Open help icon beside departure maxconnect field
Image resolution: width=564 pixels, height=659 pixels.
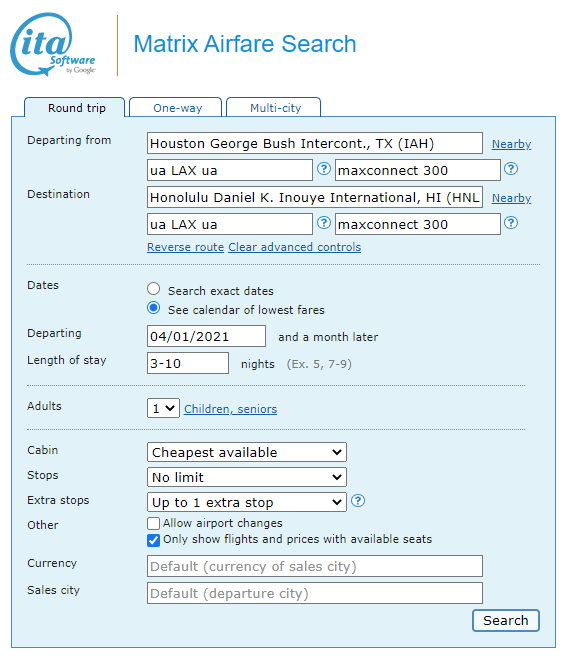coord(511,169)
